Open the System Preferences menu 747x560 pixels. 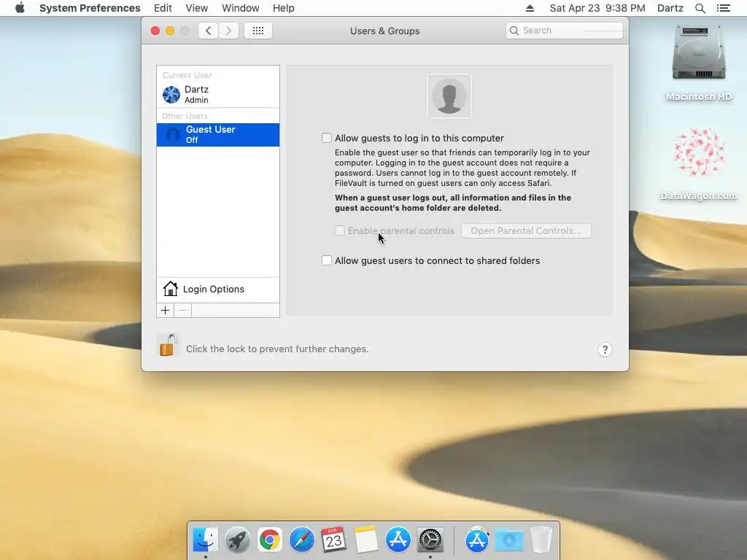click(90, 8)
